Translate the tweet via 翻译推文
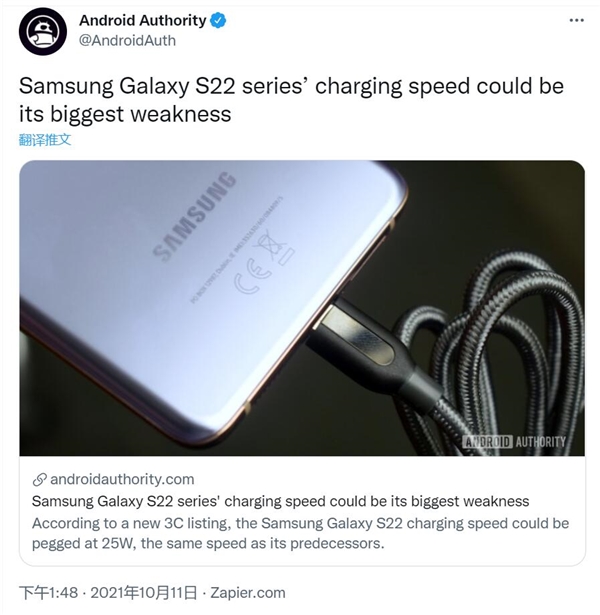 45,140
